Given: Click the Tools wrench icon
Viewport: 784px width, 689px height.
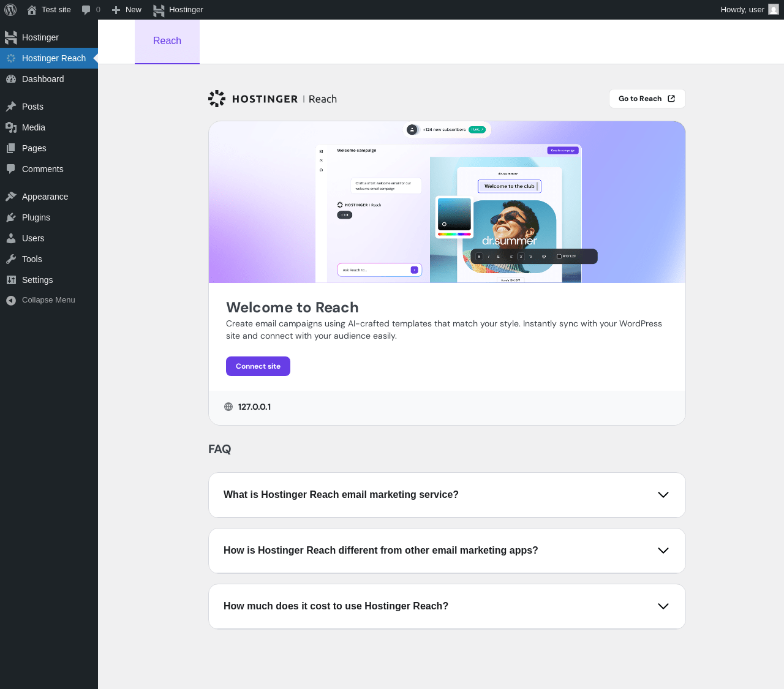Looking at the screenshot, I should (11, 259).
